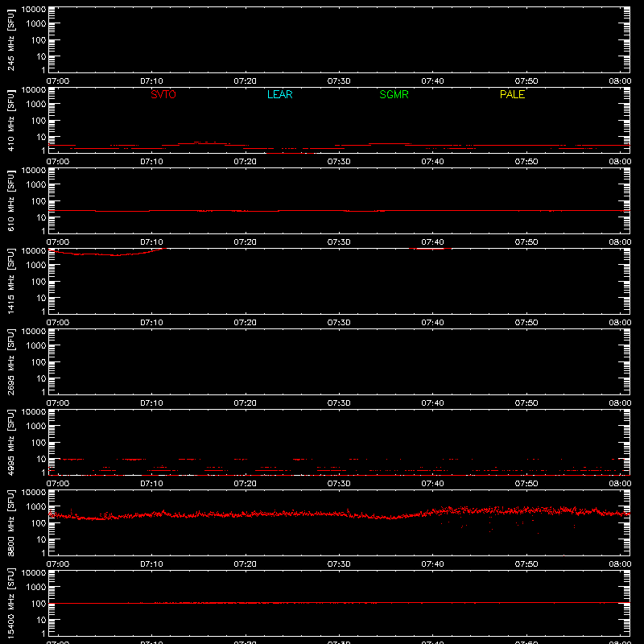Click 07:30 time label under 245 MHz plot
Viewport: 644px width, 644px height.
pyautogui.click(x=339, y=81)
